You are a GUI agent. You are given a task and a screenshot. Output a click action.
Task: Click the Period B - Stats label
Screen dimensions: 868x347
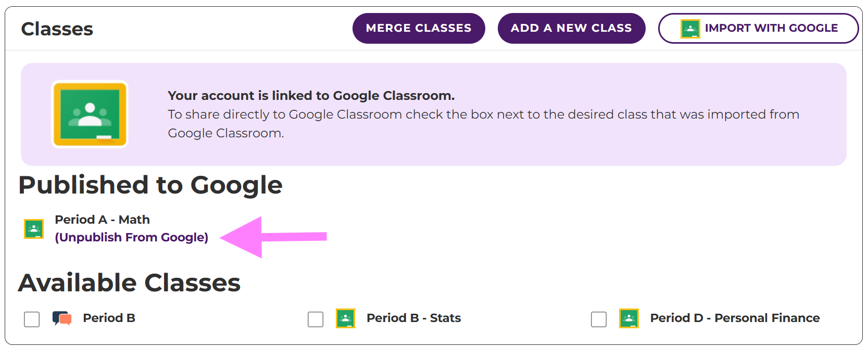coord(413,318)
